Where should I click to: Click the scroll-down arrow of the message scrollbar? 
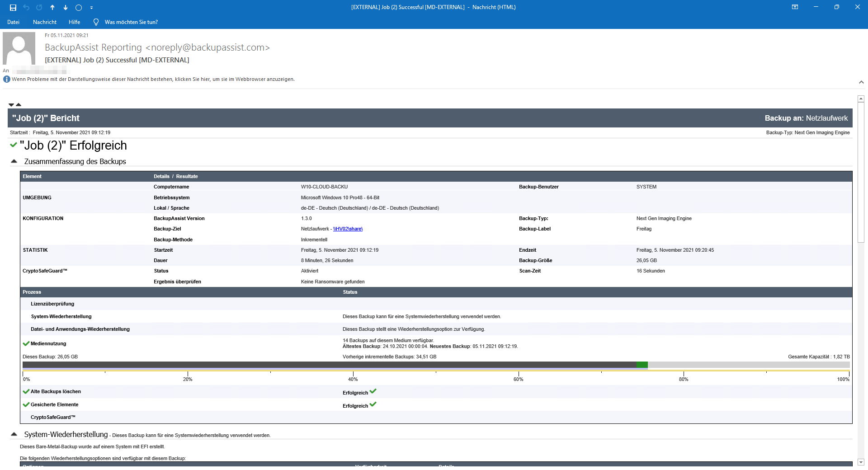861,462
